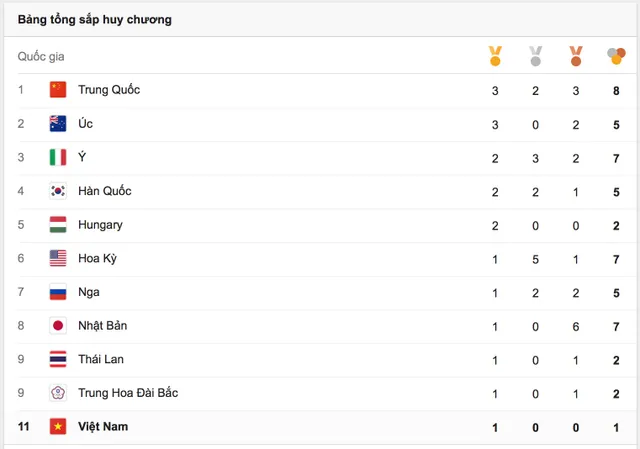Click the Vietnam flag icon
The width and height of the screenshot is (640, 449).
coord(58,427)
